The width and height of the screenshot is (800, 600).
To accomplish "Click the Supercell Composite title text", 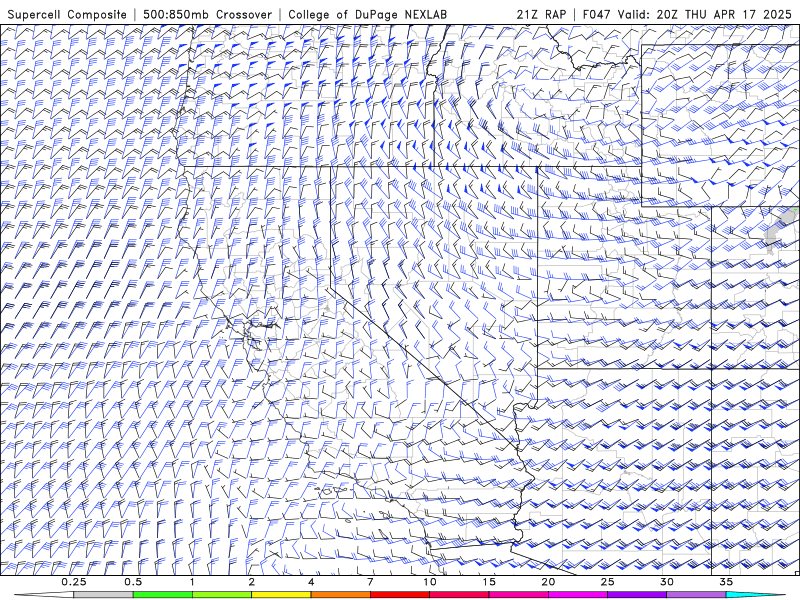I will coord(67,14).
